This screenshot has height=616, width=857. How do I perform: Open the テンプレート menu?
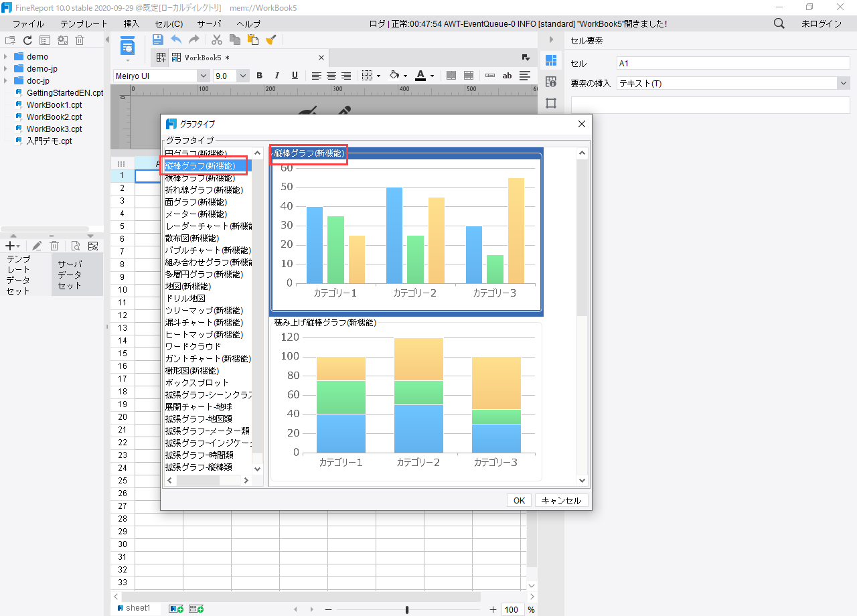pos(84,23)
